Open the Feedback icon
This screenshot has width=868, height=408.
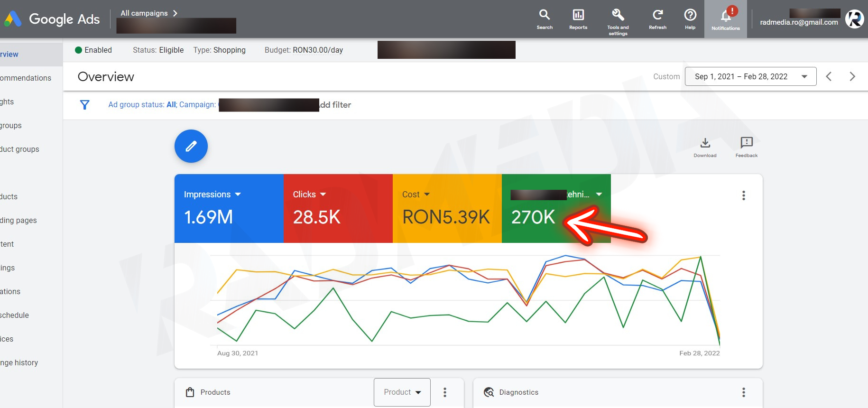(x=746, y=146)
